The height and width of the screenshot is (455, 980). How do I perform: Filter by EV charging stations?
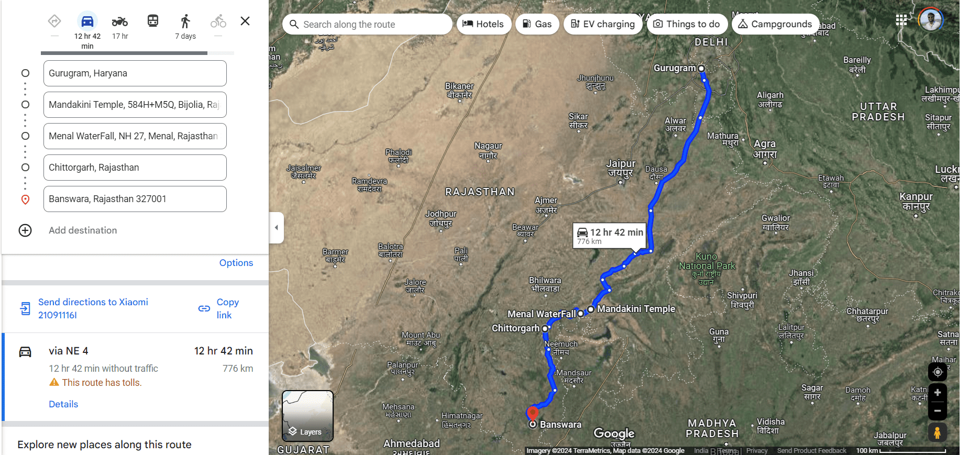(603, 24)
